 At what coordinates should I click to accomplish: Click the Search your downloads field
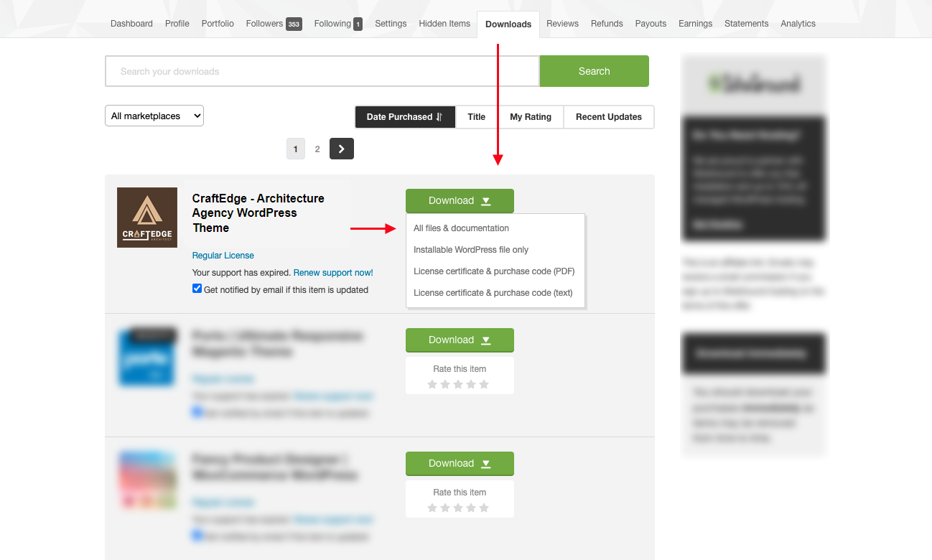[322, 71]
